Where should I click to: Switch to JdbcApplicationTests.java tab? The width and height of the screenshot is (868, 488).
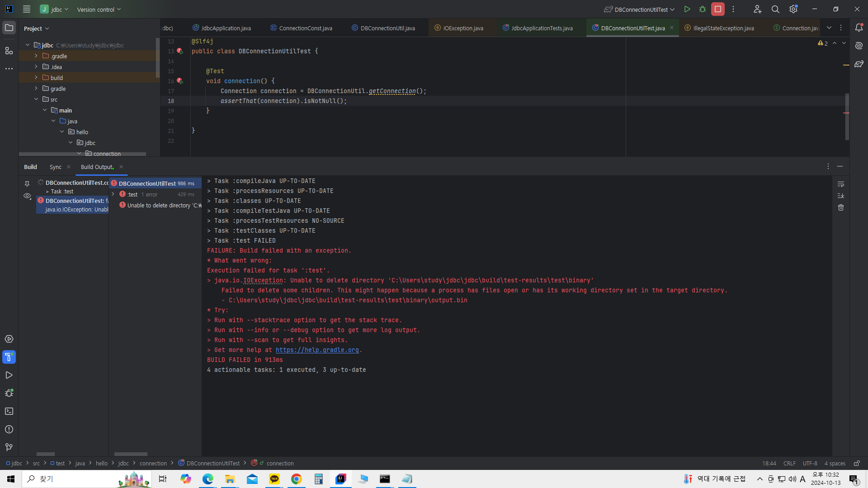[538, 28]
